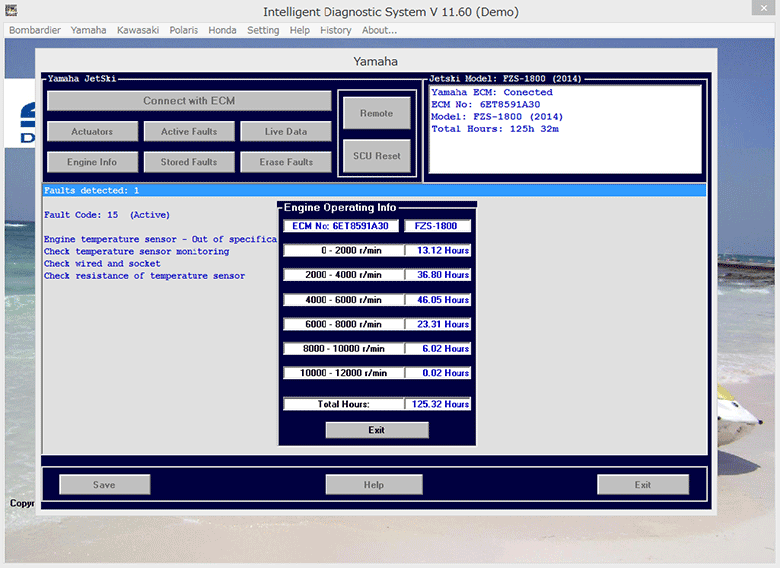Show Stored Faults

coord(189,162)
